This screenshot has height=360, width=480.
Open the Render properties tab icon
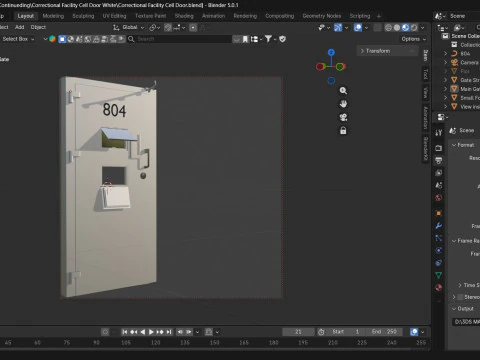pyautogui.click(x=439, y=148)
